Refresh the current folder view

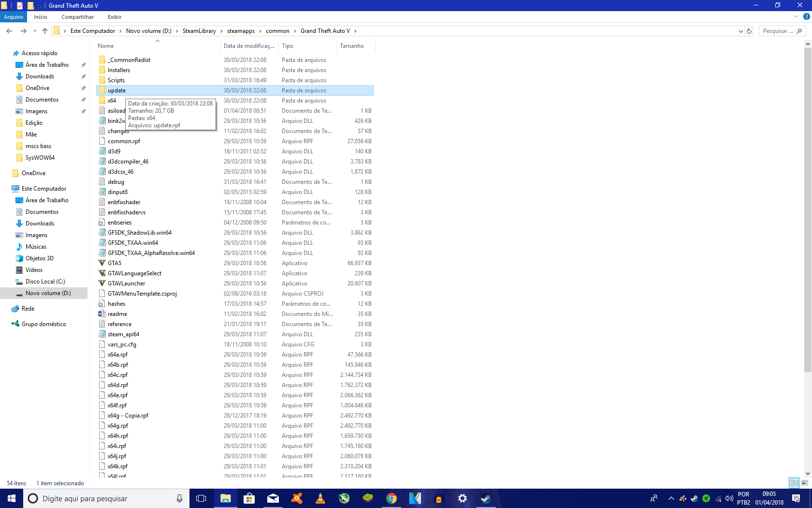(x=749, y=31)
